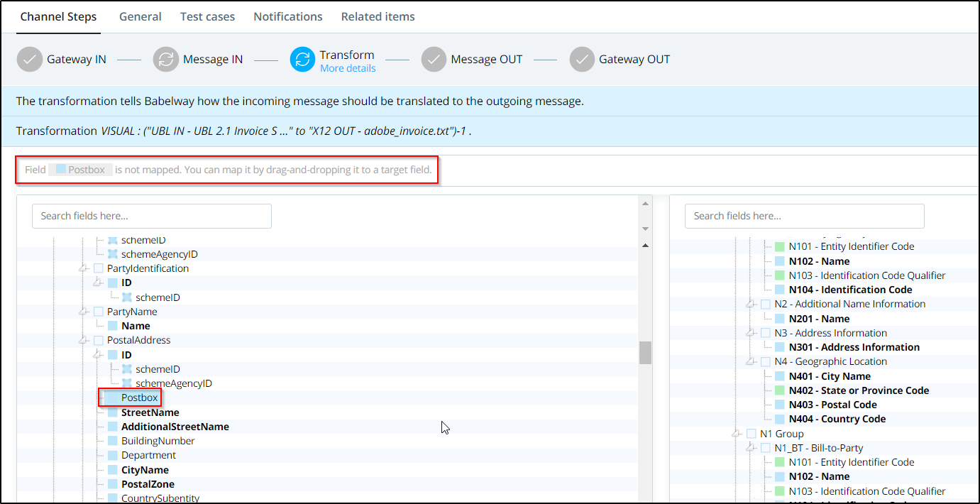Click the blue icon beside N401 City Name
The image size is (980, 504).
click(779, 376)
